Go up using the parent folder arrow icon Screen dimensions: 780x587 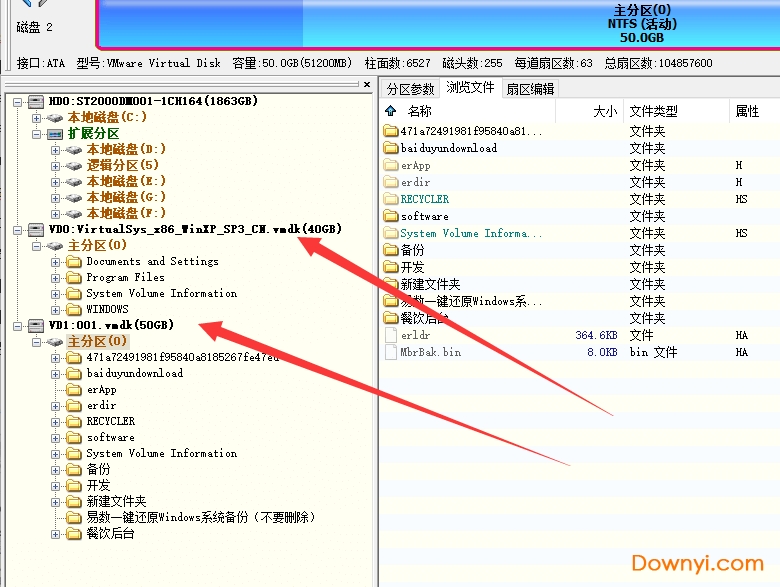click(391, 111)
